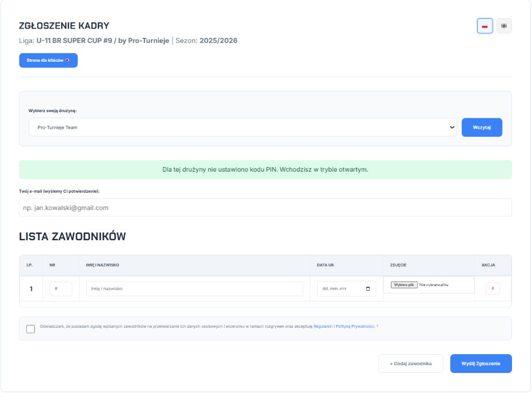Screen dimensions: 532x393
Task: Expand the Pro-Turnieje Team dropdown
Action: [243, 128]
